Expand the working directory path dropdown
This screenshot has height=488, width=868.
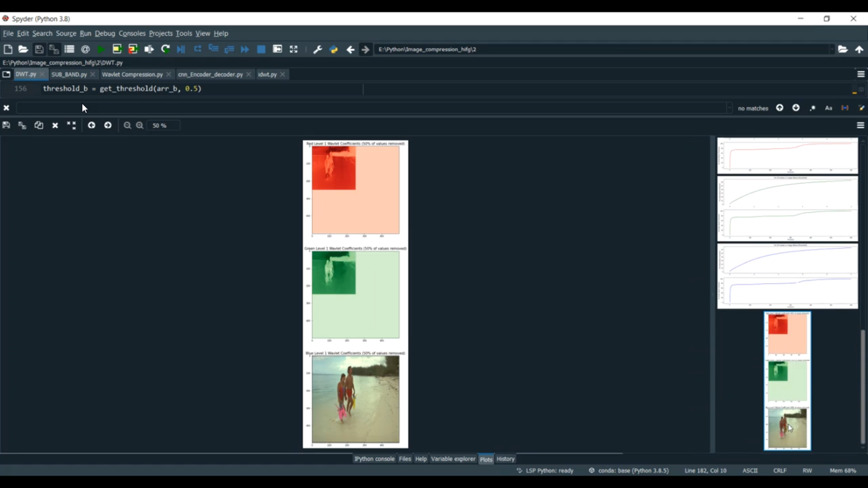[x=832, y=50]
